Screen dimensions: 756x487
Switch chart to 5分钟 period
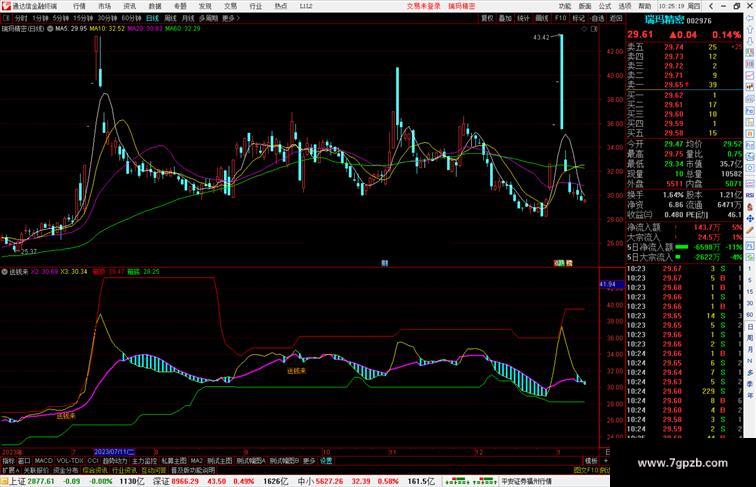(61, 18)
